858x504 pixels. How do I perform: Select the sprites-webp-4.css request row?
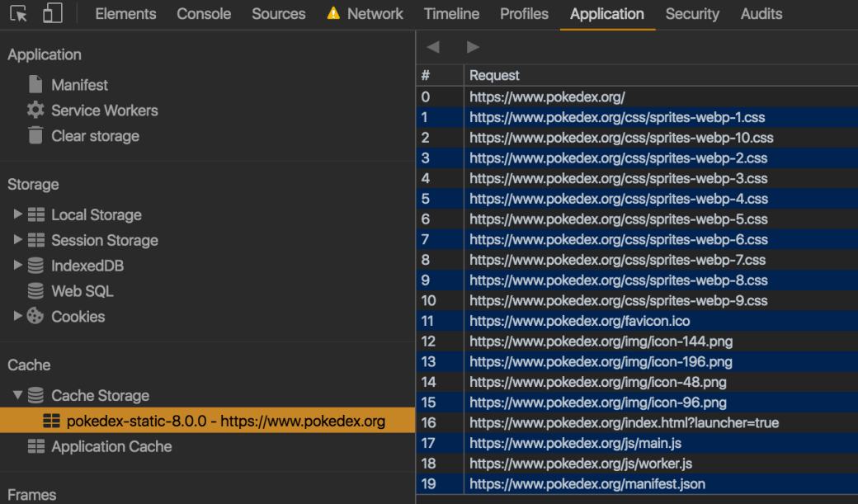[637, 199]
